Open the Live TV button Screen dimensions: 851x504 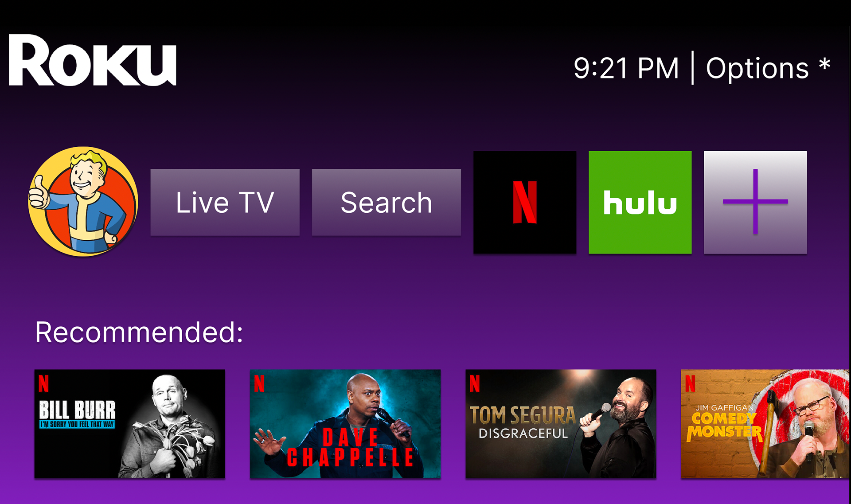(225, 202)
